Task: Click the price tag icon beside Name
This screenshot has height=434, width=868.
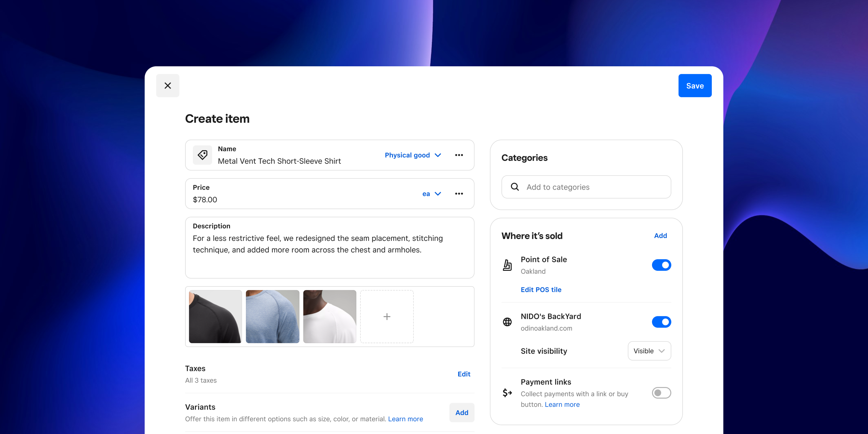Action: [x=203, y=155]
